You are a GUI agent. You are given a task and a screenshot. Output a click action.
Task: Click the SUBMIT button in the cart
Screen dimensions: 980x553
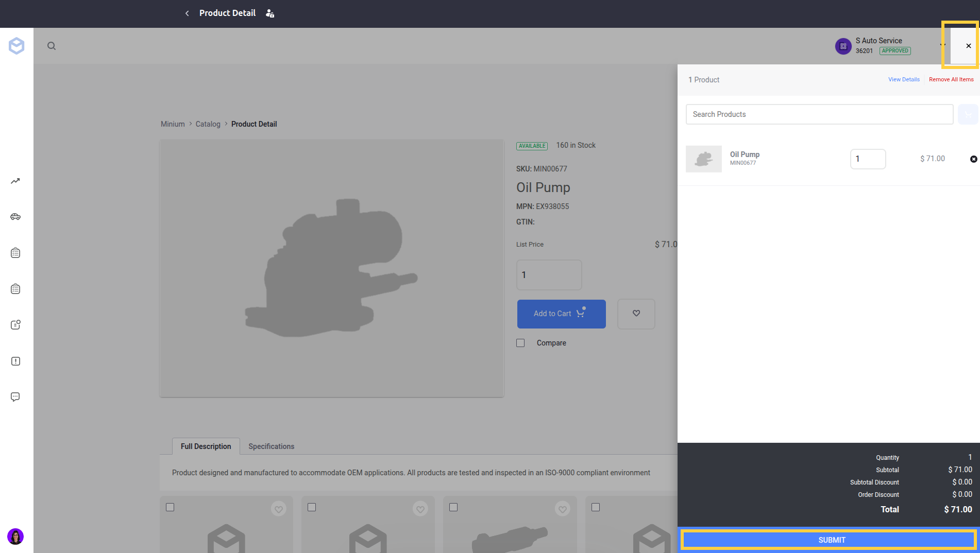pyautogui.click(x=829, y=539)
